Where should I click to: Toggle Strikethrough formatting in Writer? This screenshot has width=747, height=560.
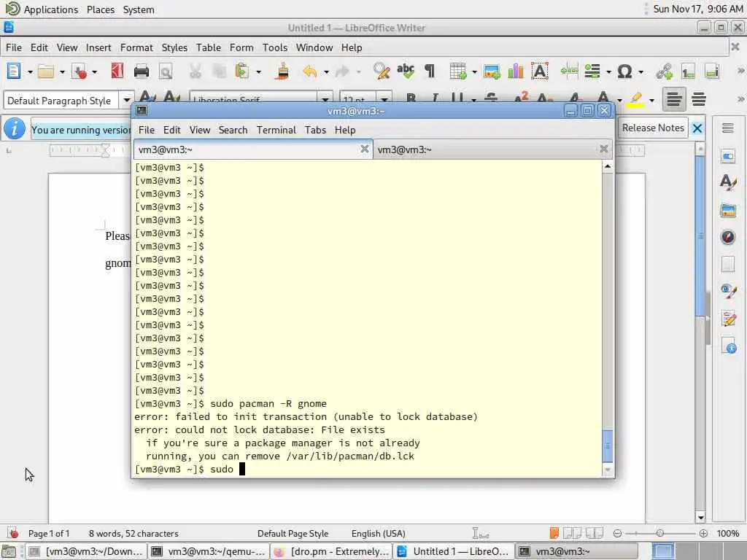[x=491, y=99]
